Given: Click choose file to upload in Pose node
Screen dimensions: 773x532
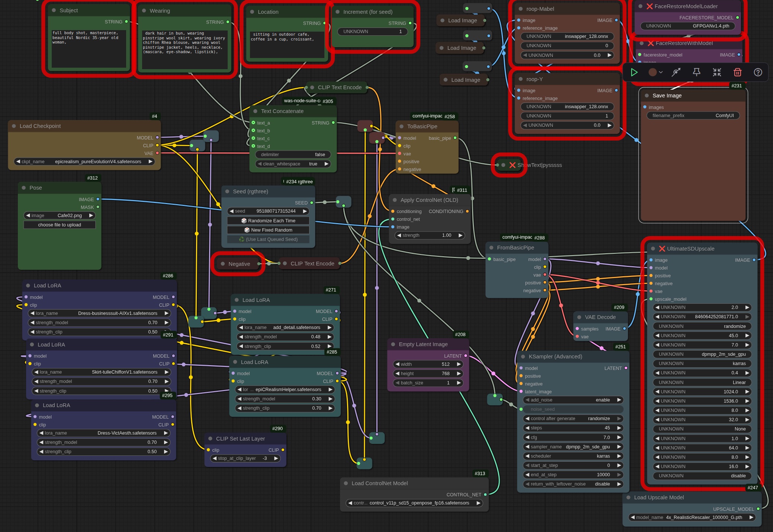Looking at the screenshot, I should tap(60, 225).
